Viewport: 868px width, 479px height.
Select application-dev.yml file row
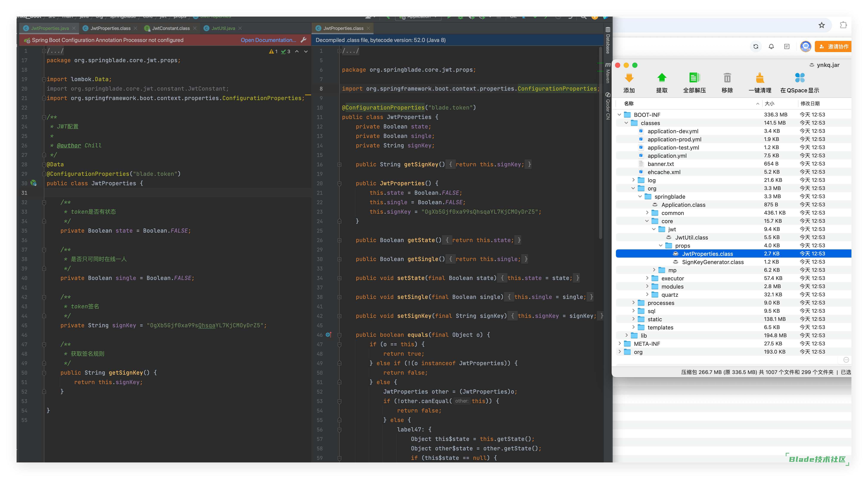[x=733, y=131]
